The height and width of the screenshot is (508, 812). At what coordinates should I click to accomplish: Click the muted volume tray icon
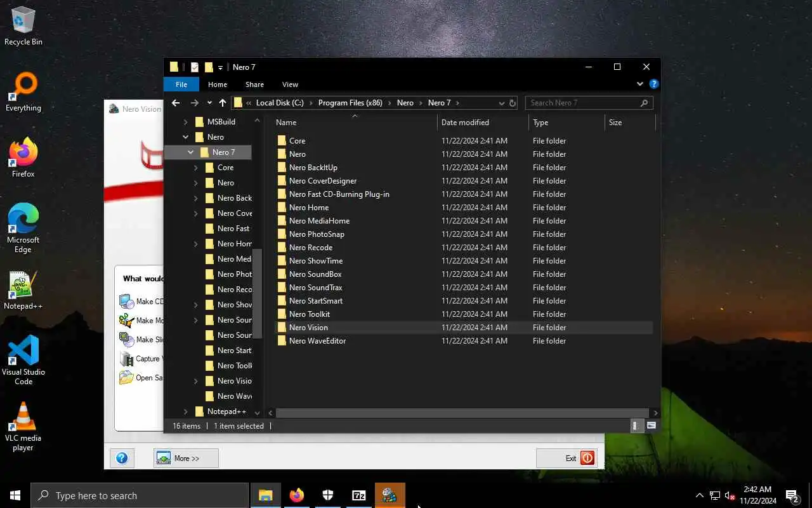pos(730,495)
